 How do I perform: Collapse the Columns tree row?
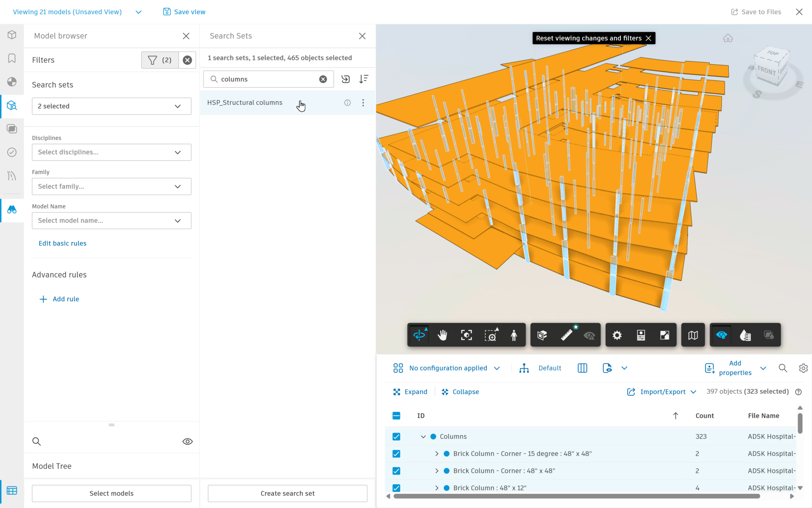tap(423, 437)
